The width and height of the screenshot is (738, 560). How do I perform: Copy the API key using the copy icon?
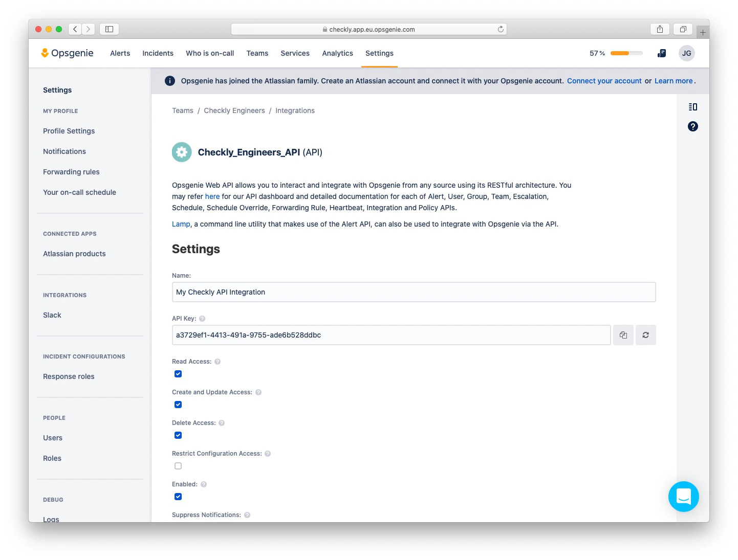tap(623, 335)
